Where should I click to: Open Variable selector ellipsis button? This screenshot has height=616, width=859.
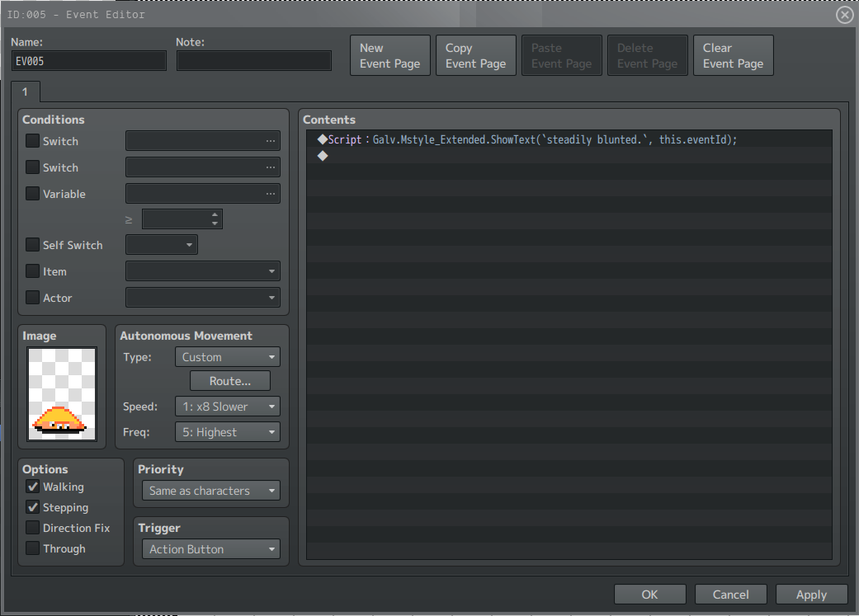click(271, 194)
